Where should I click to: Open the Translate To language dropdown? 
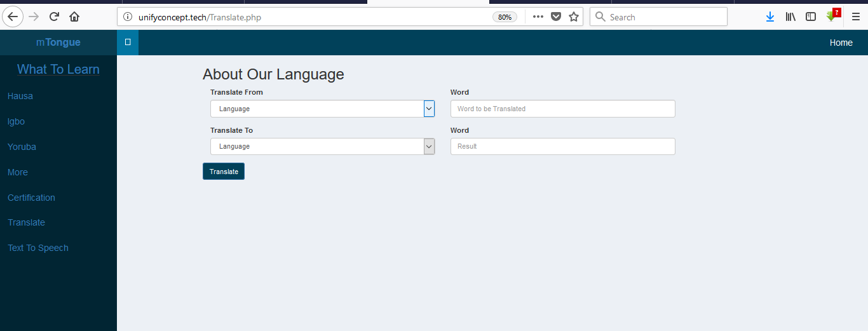(322, 146)
